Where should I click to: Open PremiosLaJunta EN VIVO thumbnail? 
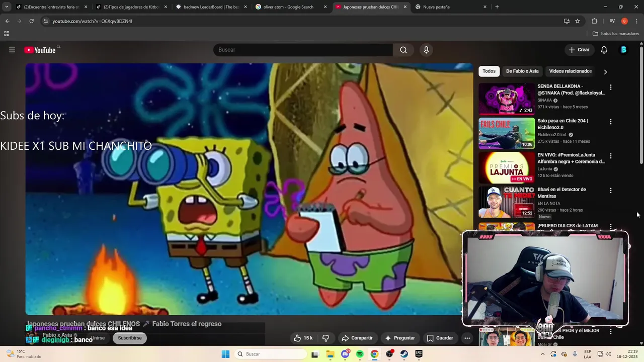[507, 168]
